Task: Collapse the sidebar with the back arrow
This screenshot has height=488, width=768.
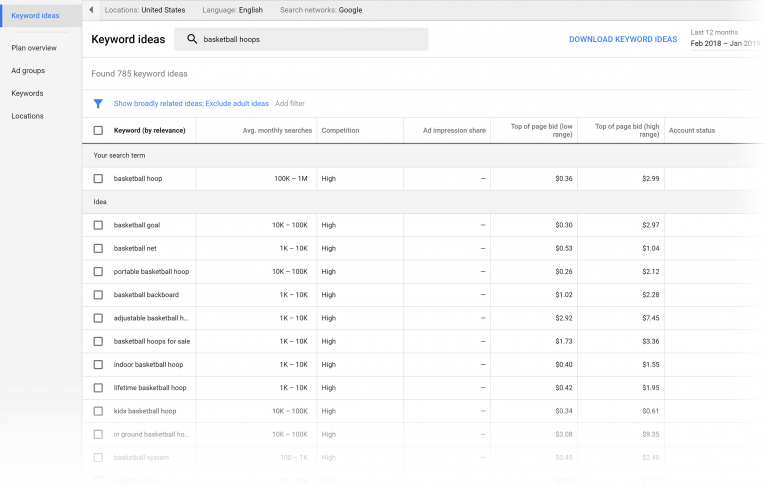Action: [91, 10]
